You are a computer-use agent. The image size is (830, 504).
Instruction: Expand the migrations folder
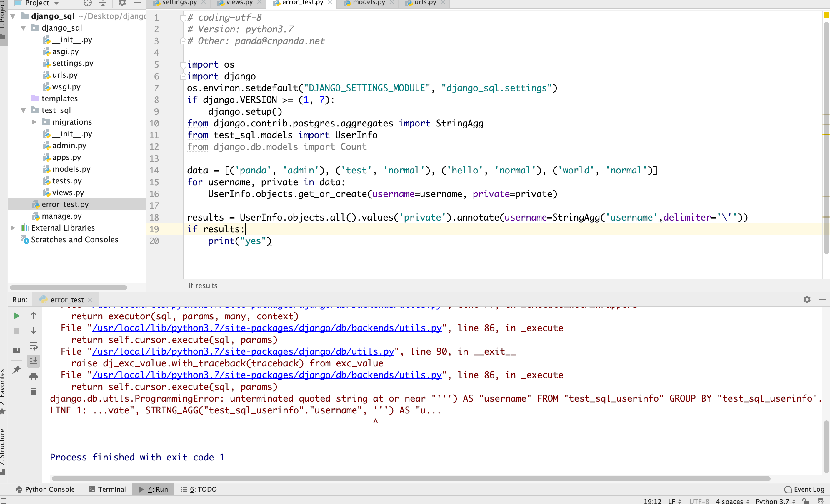(x=34, y=122)
